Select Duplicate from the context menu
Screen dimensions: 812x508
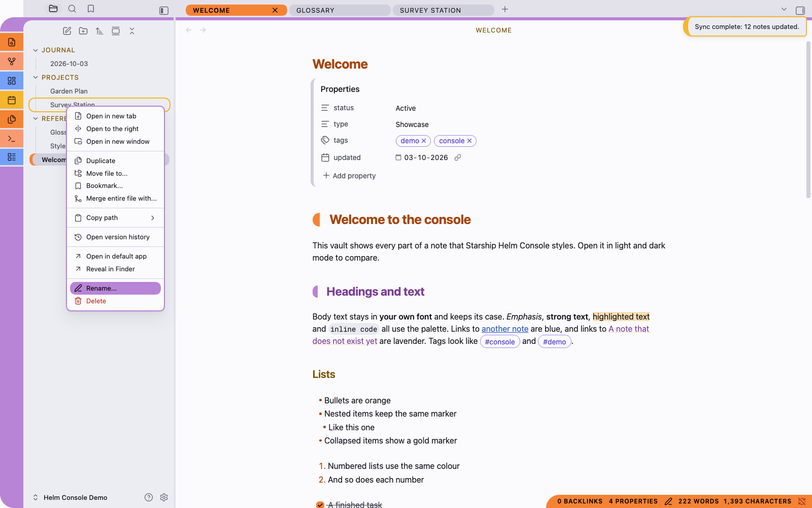pyautogui.click(x=115, y=161)
